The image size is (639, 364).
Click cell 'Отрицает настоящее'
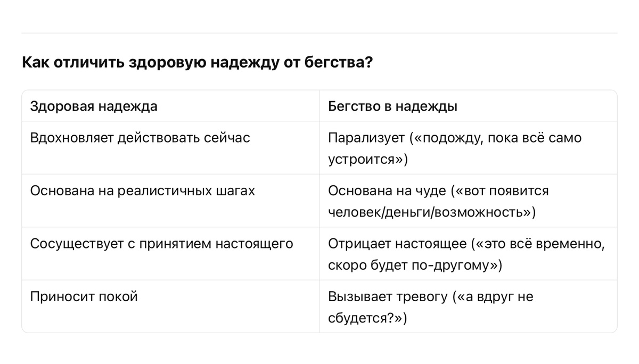[466, 244]
